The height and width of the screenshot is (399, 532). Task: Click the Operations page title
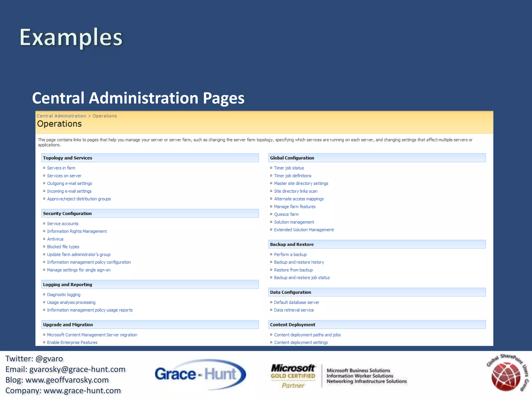tap(59, 124)
